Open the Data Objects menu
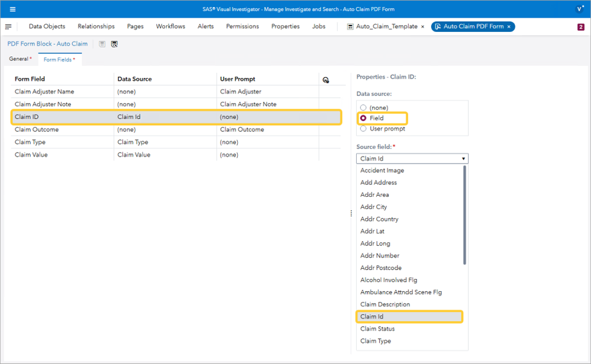The height and width of the screenshot is (364, 591). coord(47,27)
